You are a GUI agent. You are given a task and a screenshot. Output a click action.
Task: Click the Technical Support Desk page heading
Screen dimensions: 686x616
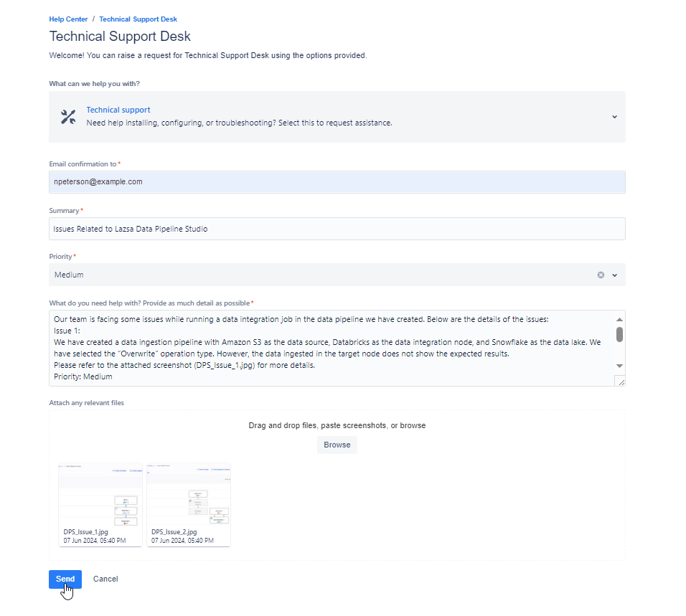pyautogui.click(x=120, y=37)
